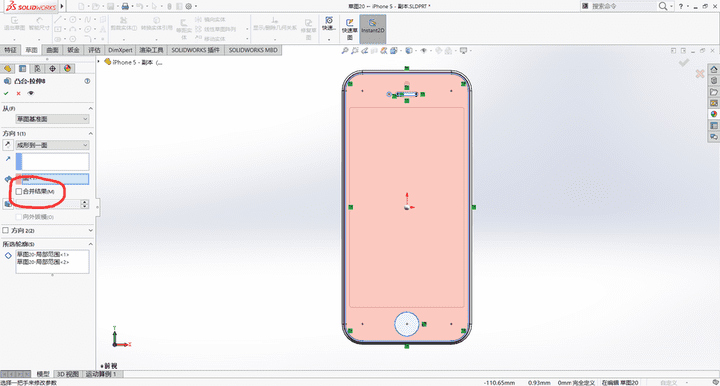The height and width of the screenshot is (386, 720).
Task: Switch to the SOLIDWORKS 插件 ribbon tab
Action: pos(196,50)
